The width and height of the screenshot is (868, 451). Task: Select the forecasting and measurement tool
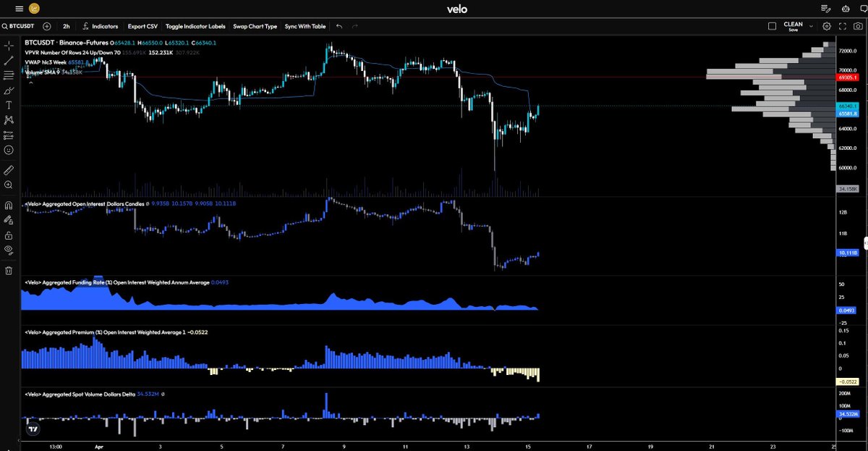click(9, 135)
